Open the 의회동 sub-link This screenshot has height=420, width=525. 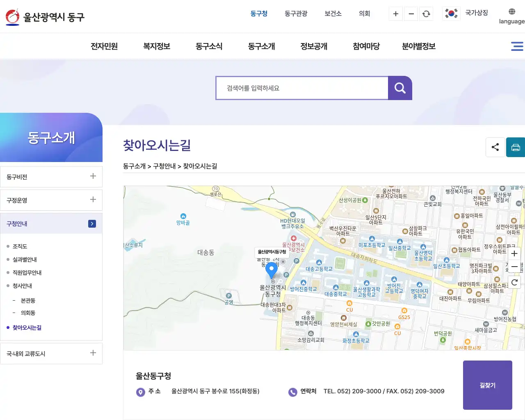coord(28,313)
